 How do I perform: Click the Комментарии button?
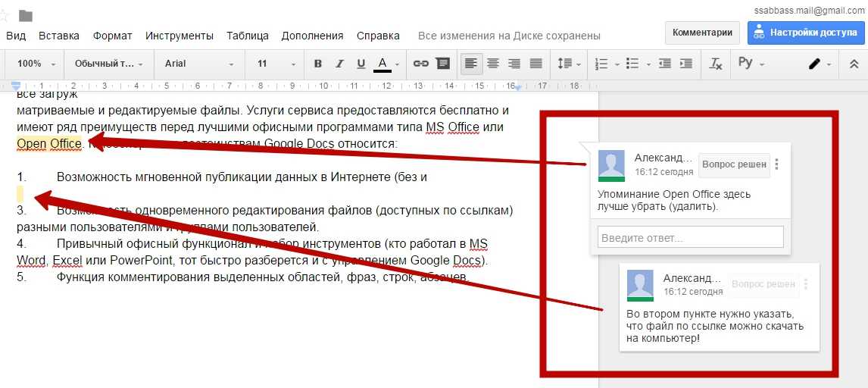tap(702, 33)
